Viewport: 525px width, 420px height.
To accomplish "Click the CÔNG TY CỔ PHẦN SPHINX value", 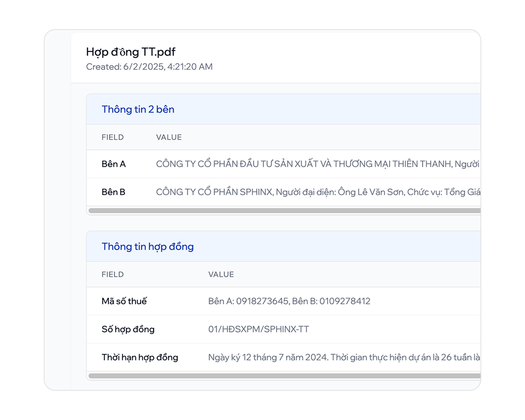I will coord(318,192).
